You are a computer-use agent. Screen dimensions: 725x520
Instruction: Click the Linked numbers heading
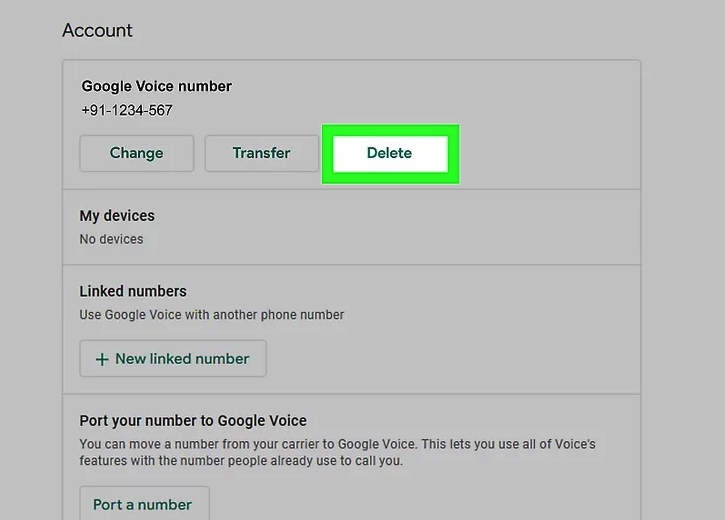133,291
